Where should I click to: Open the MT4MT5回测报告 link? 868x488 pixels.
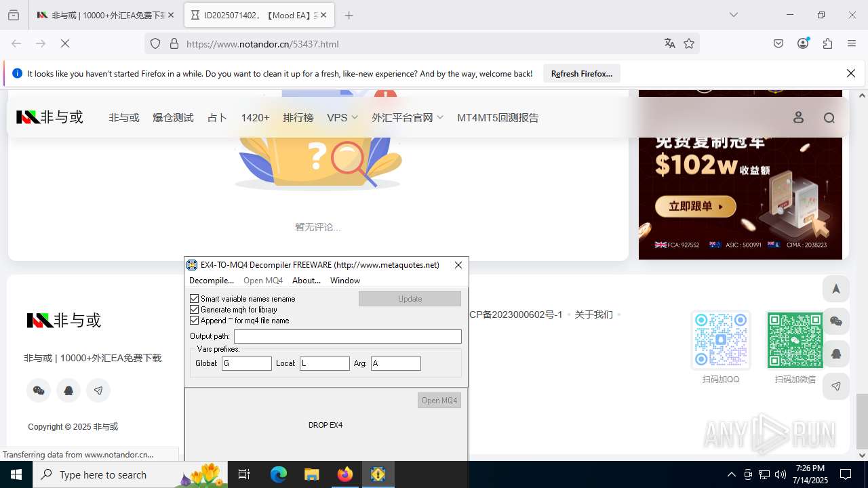coord(498,117)
